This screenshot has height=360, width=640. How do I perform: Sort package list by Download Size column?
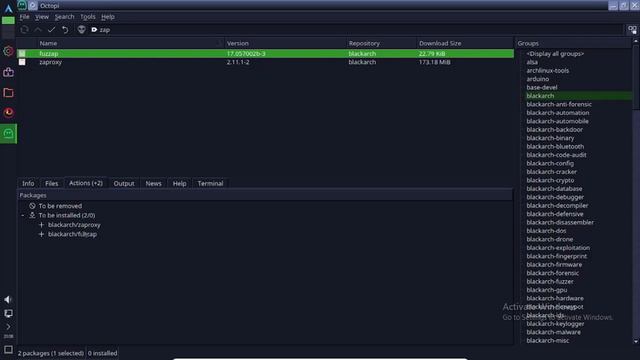[x=465, y=43]
